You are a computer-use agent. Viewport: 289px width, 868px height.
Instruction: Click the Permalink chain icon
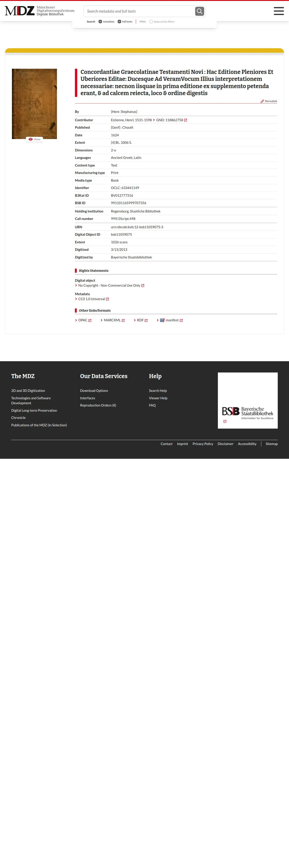click(x=262, y=101)
